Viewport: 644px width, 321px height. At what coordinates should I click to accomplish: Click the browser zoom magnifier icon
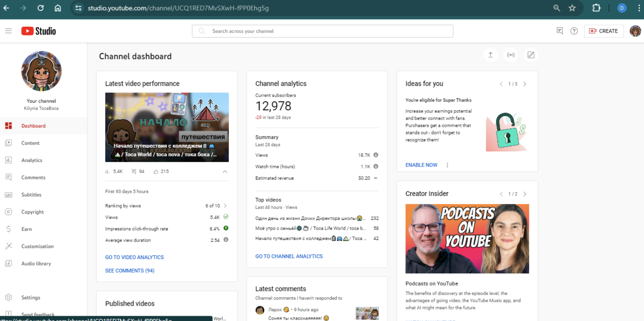(x=557, y=8)
